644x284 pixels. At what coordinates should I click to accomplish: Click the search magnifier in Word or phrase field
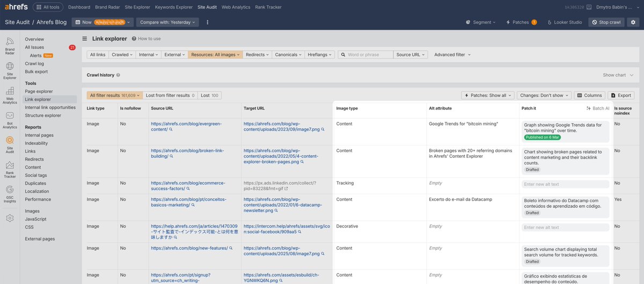(343, 55)
